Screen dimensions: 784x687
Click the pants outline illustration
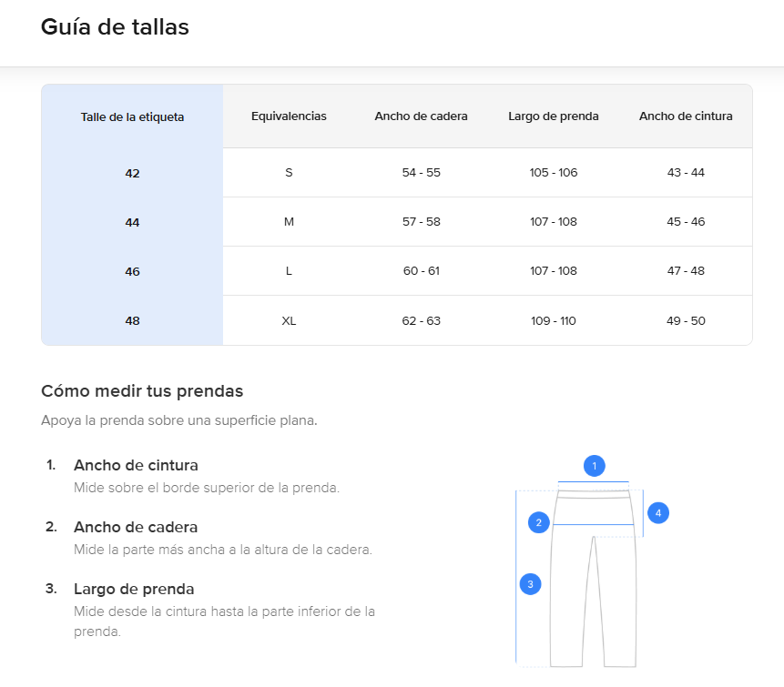[x=594, y=578]
